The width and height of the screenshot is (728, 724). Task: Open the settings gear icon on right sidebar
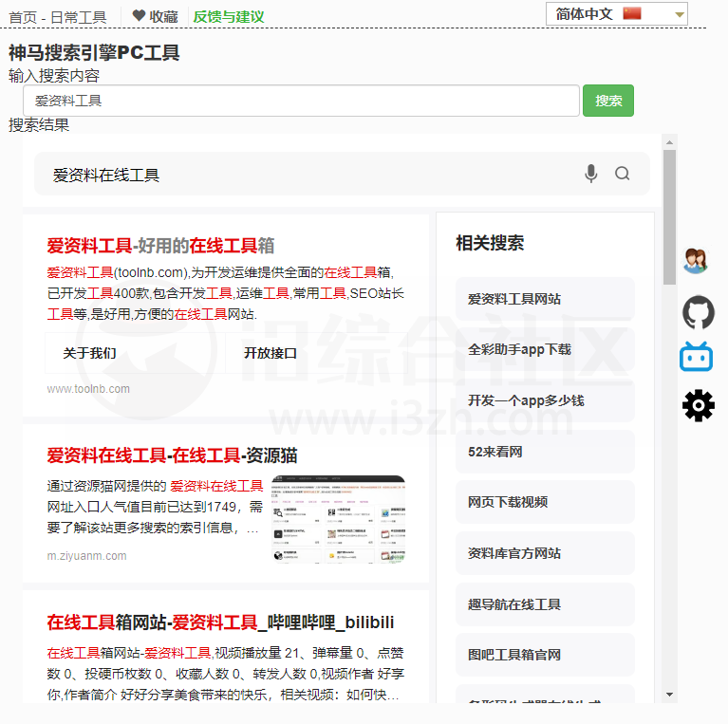click(x=699, y=405)
